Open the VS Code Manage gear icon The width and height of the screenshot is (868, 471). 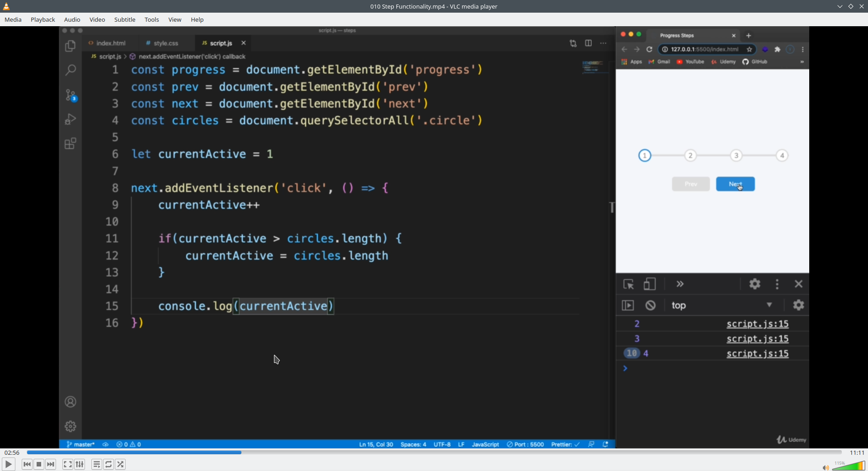pos(71,426)
